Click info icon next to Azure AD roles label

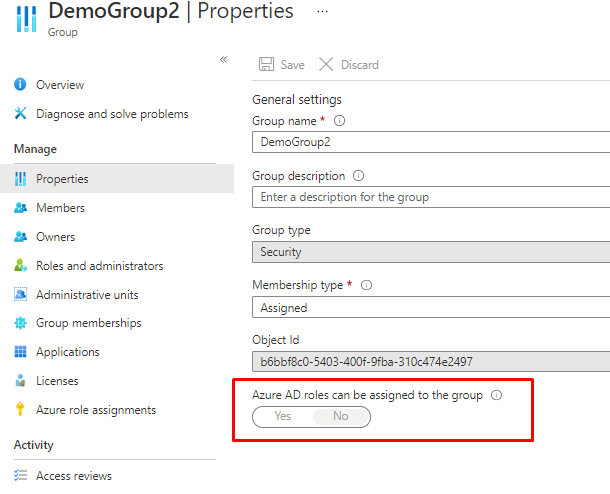coord(497,396)
